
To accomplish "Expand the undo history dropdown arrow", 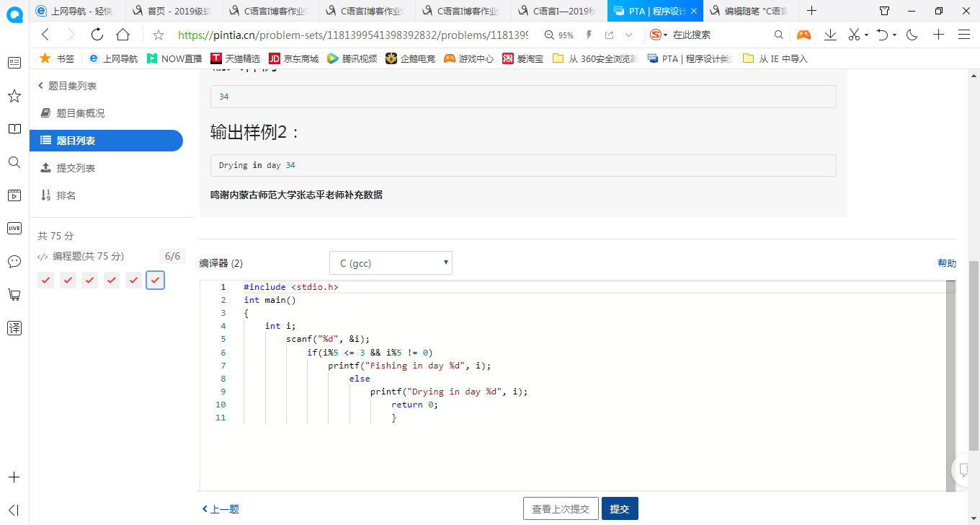I will tap(894, 35).
